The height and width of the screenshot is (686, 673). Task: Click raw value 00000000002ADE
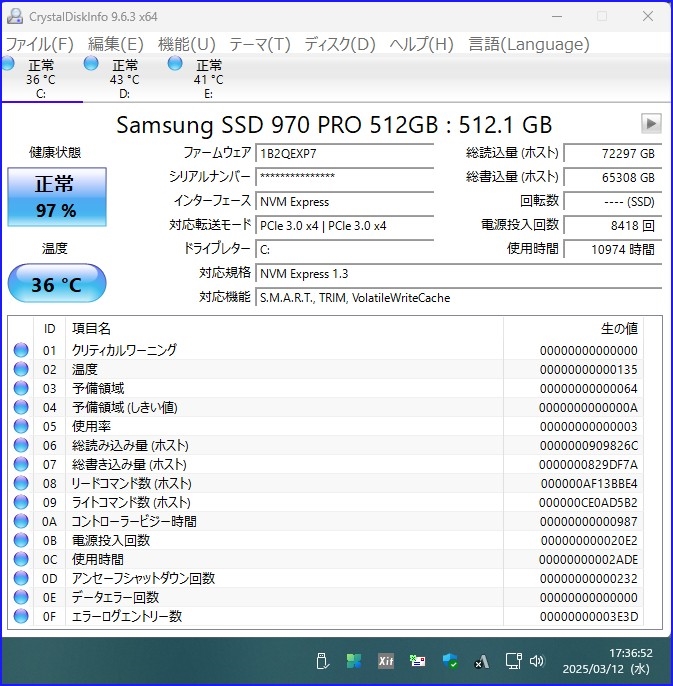589,560
